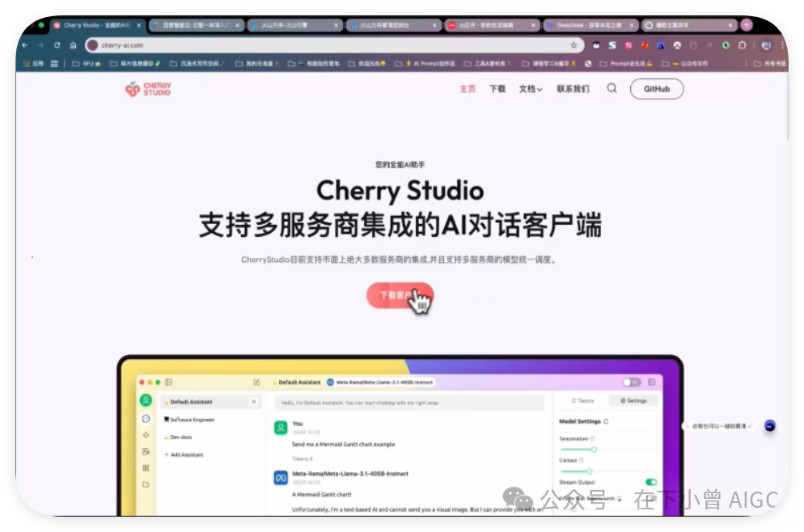
Task: Switch to the DeepSeek browser tab
Action: tap(590, 24)
